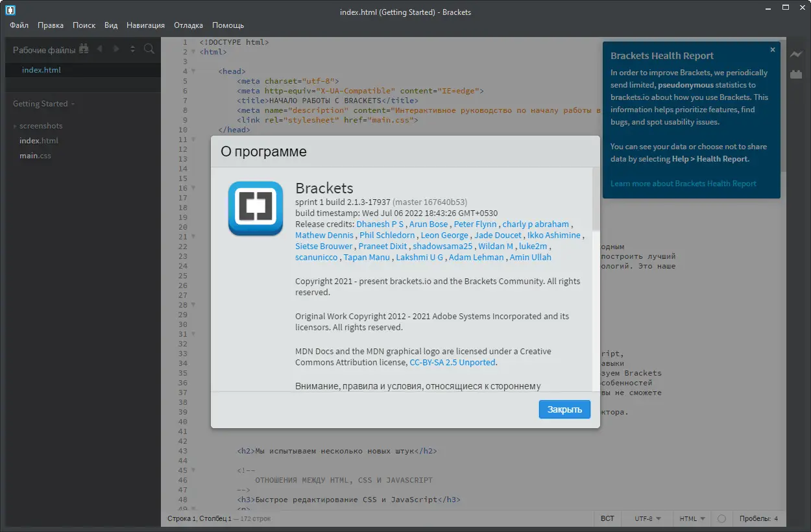
Task: Open the HTML language mode dropdown
Action: tap(692, 519)
